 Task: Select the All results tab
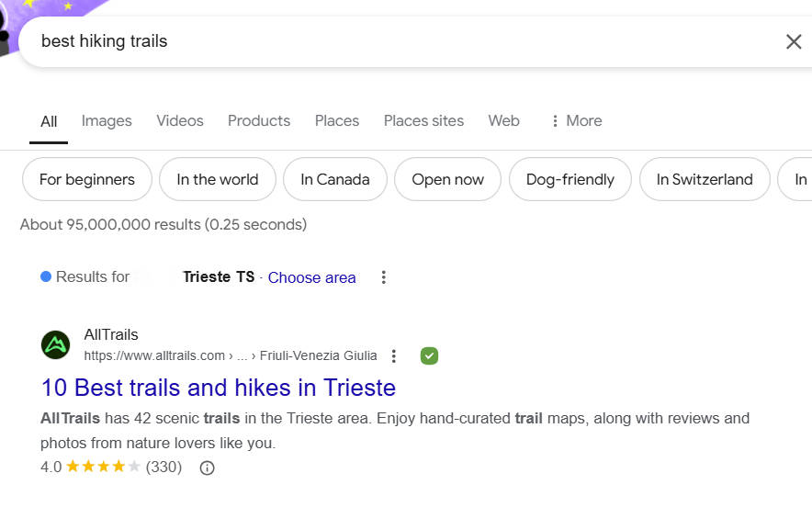tap(49, 122)
